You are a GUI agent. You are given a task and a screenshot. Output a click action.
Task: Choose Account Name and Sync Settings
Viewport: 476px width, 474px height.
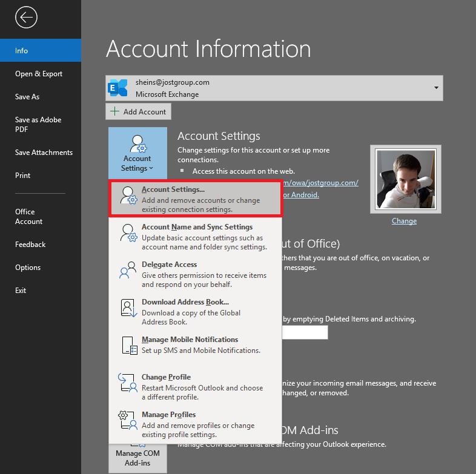(x=195, y=237)
